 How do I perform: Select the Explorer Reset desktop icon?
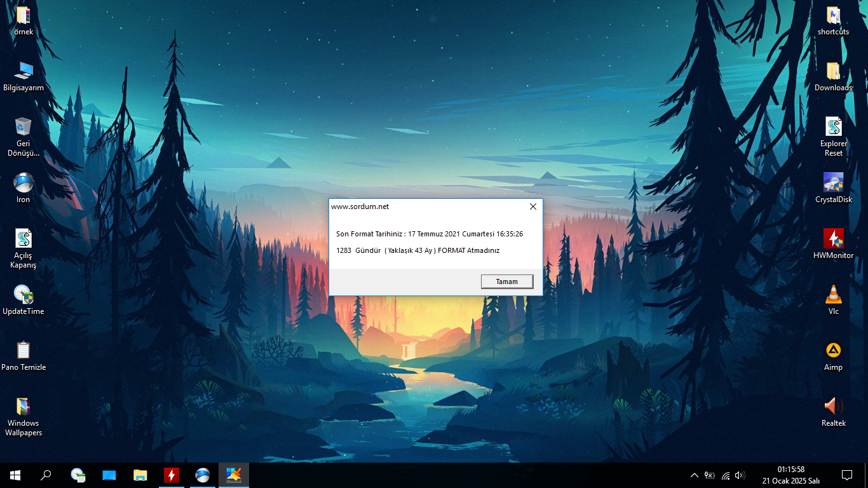(834, 137)
